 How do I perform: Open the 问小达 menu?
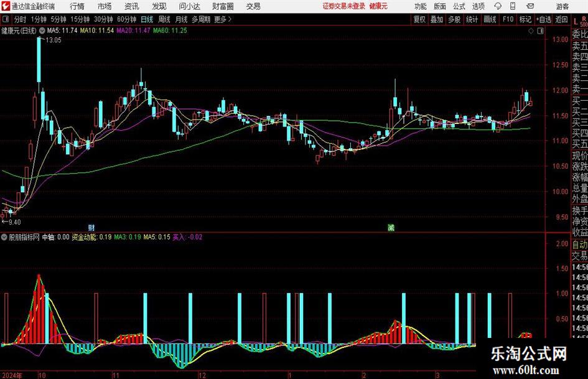[x=189, y=6]
